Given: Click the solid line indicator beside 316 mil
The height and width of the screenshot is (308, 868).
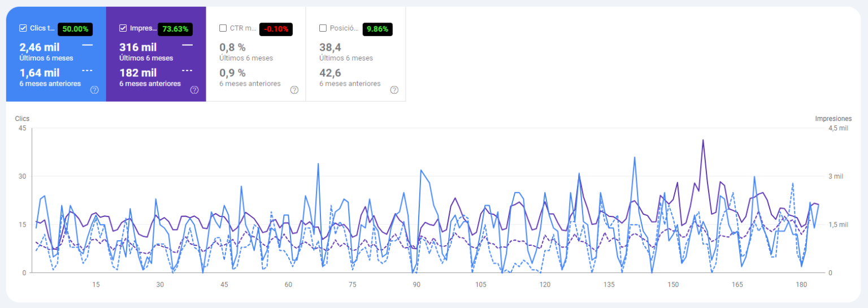Looking at the screenshot, I should 187,45.
